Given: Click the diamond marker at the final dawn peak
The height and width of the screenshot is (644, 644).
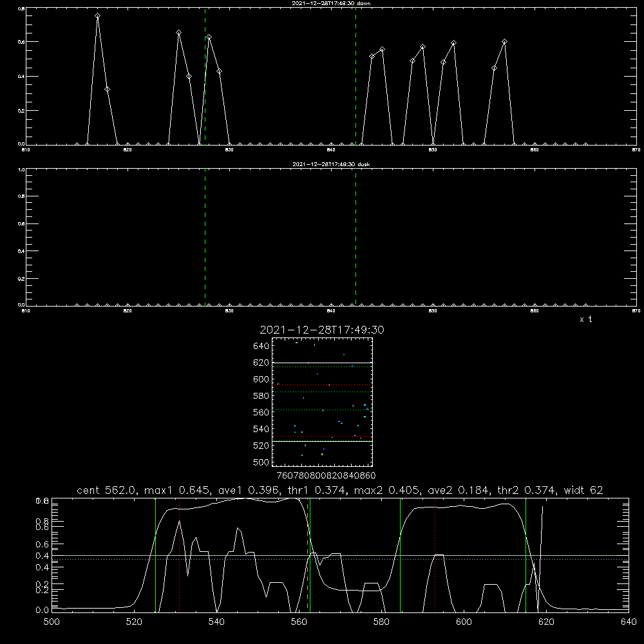Looking at the screenshot, I should tap(504, 41).
